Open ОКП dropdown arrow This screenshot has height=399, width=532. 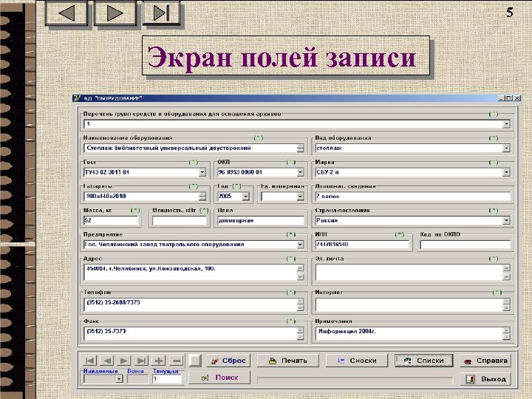[x=300, y=172]
